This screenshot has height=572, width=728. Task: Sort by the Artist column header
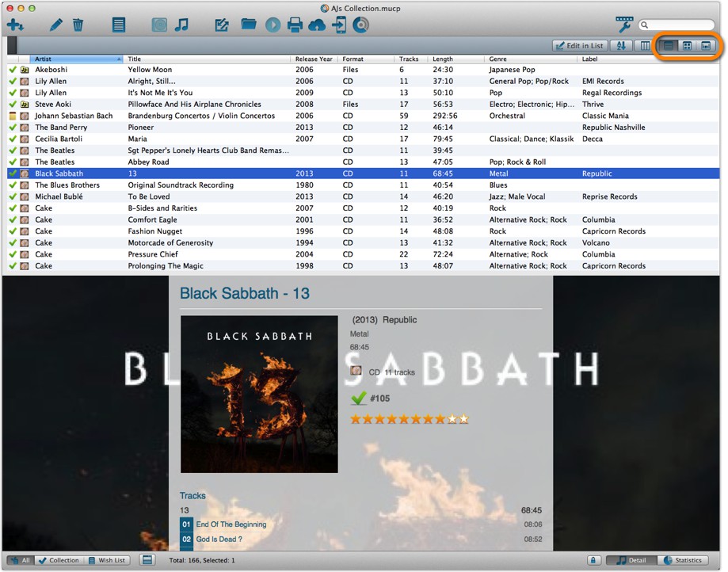coord(76,59)
